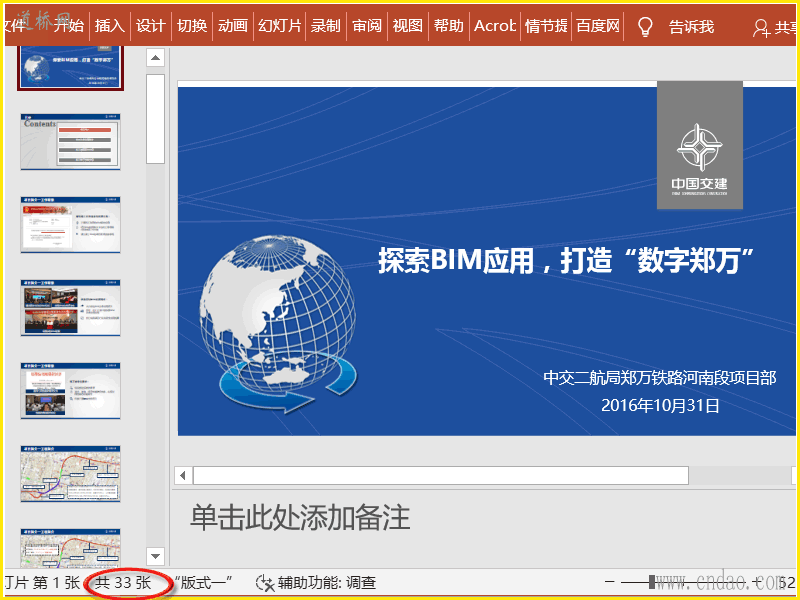
Task: Click the slide title 探索BIM应用 text
Action: coord(566,260)
